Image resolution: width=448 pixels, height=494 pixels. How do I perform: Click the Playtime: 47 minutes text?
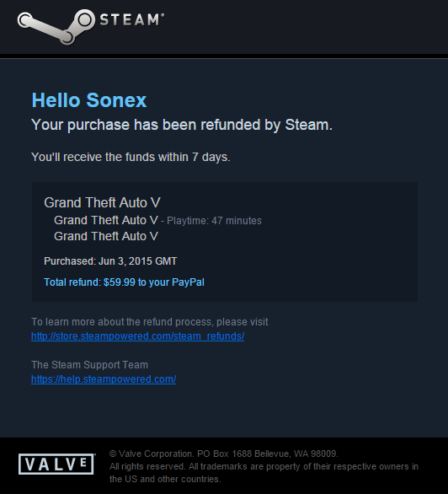214,221
